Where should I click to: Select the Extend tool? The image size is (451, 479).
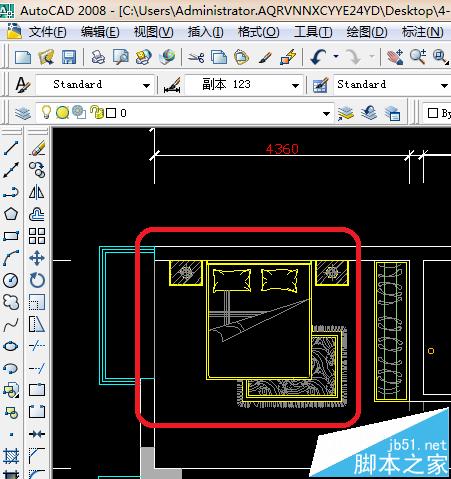click(37, 368)
